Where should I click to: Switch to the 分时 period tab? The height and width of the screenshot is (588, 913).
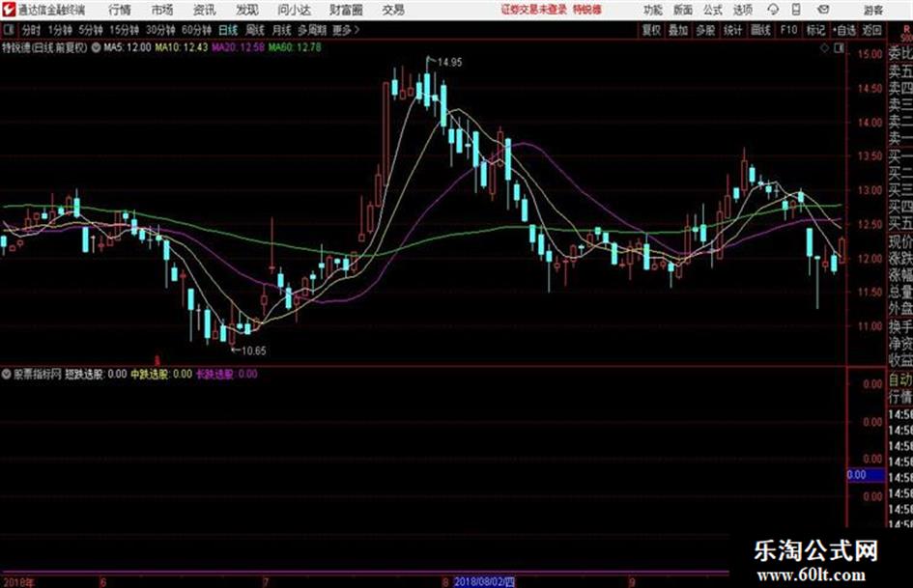[x=32, y=30]
